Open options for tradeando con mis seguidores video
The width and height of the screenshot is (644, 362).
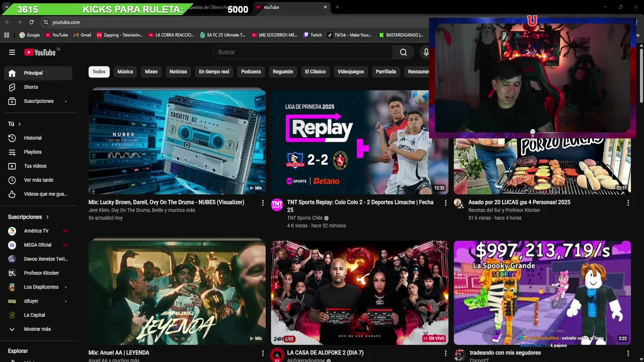click(x=627, y=353)
